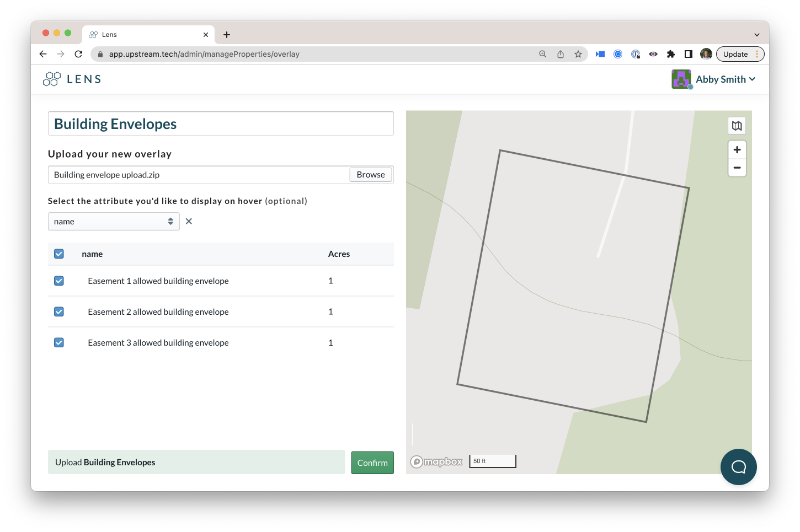Deselect all rows via the header checkbox
Viewport: 800px width, 532px height.
[58, 254]
